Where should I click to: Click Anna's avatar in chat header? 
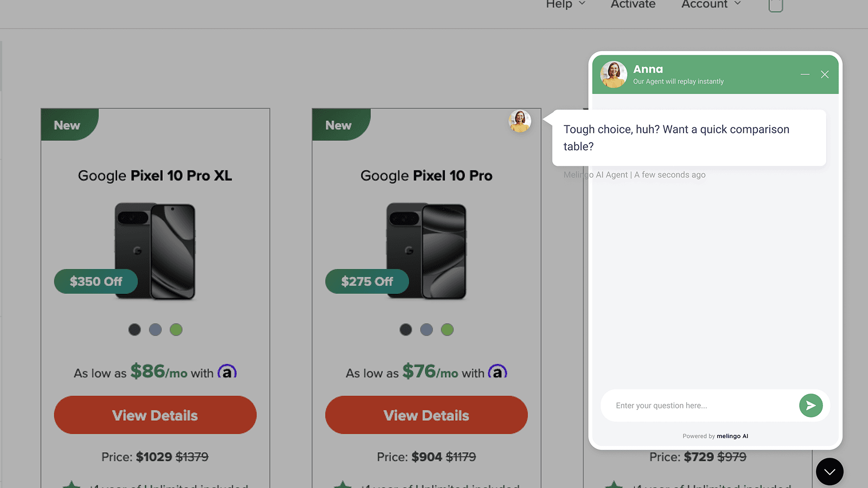click(614, 74)
